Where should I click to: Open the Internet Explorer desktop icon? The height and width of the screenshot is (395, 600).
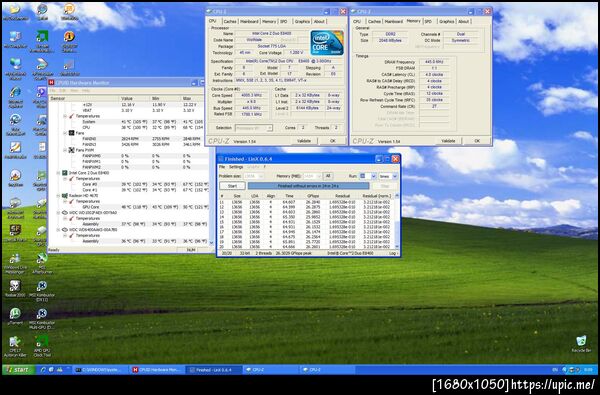15,96
